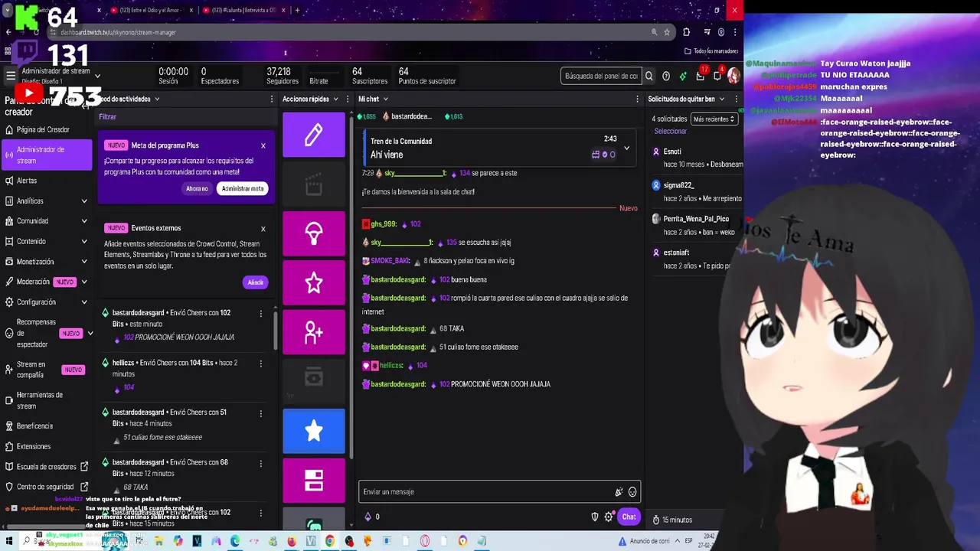Open Solicitudes de quitar ban dropdown
Viewport: 980px width, 551px height.
721,99
